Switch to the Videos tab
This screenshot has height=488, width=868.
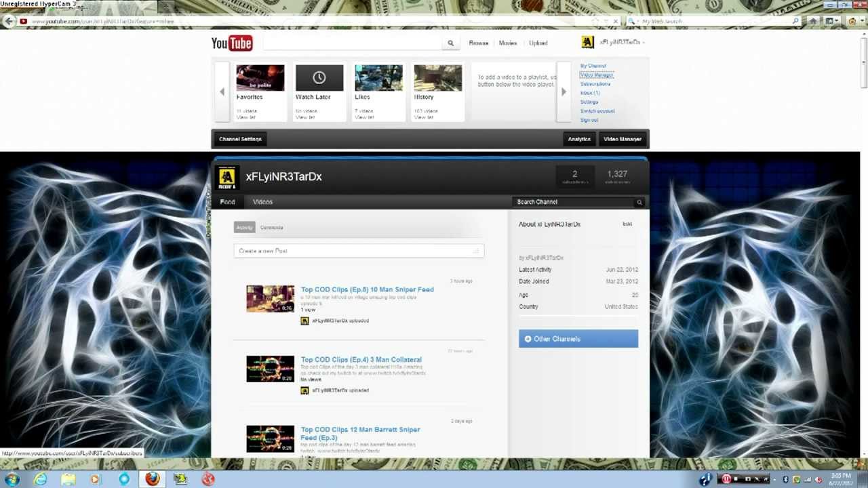(262, 202)
